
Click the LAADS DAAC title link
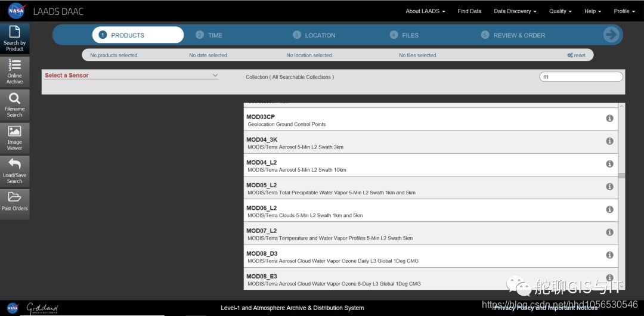58,11
